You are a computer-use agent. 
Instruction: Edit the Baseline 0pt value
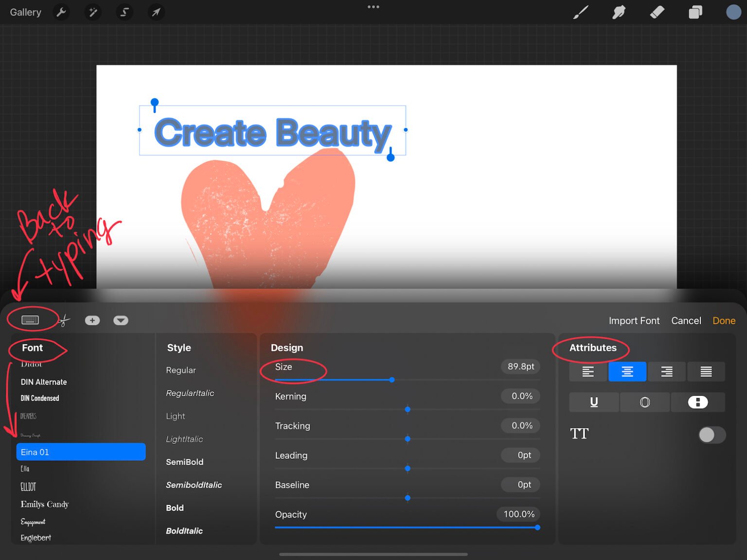point(521,485)
